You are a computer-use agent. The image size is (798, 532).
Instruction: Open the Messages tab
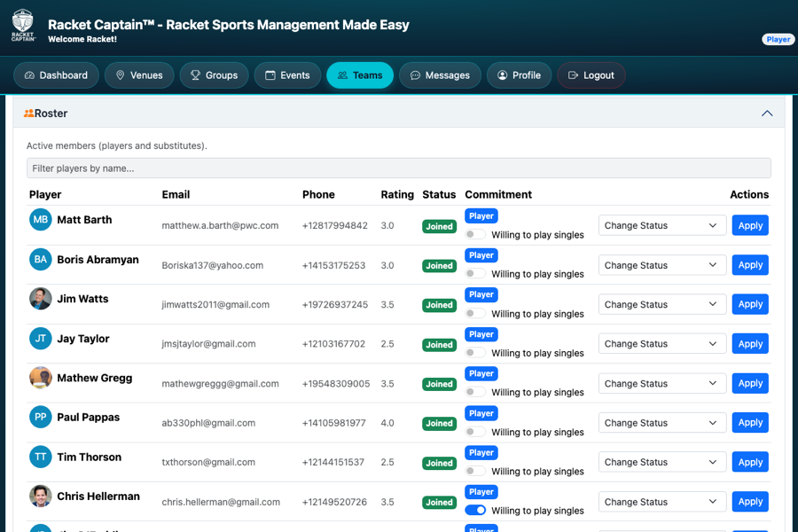(440, 75)
